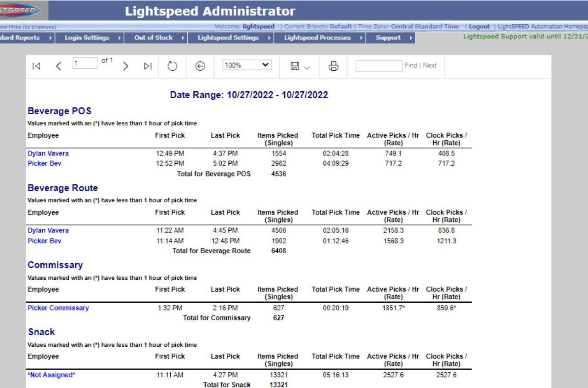Select the Commissary section heading
The height and width of the screenshot is (388, 588).
(55, 265)
